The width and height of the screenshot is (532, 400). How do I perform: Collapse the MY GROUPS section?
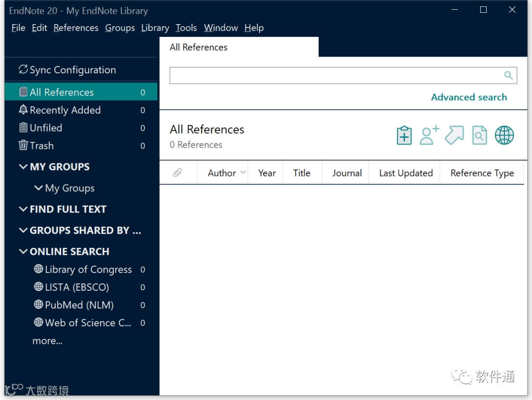coord(23,167)
